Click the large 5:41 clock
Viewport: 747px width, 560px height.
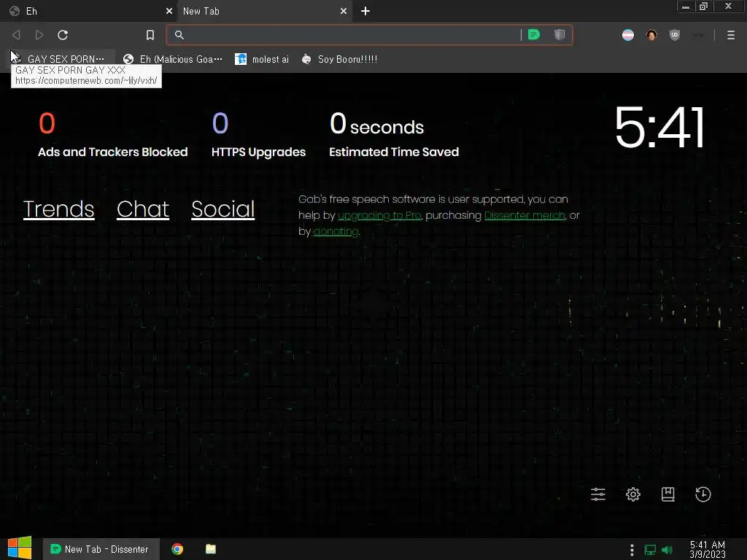(x=659, y=127)
